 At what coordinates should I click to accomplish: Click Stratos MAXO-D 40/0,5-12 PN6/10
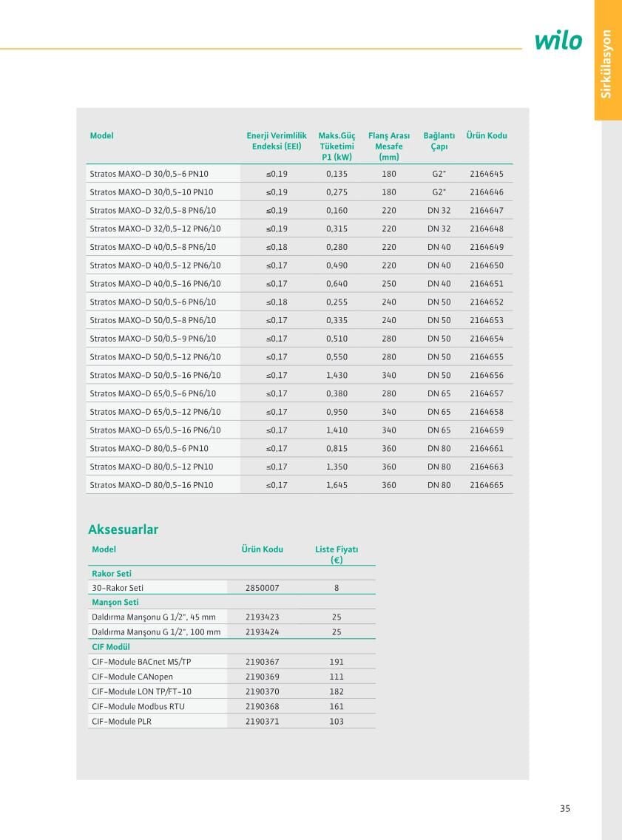pos(155,265)
